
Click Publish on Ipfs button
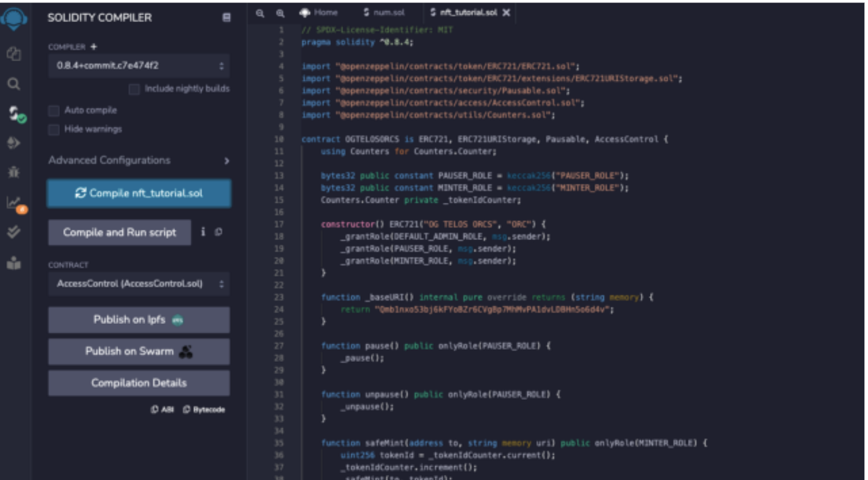coord(139,320)
